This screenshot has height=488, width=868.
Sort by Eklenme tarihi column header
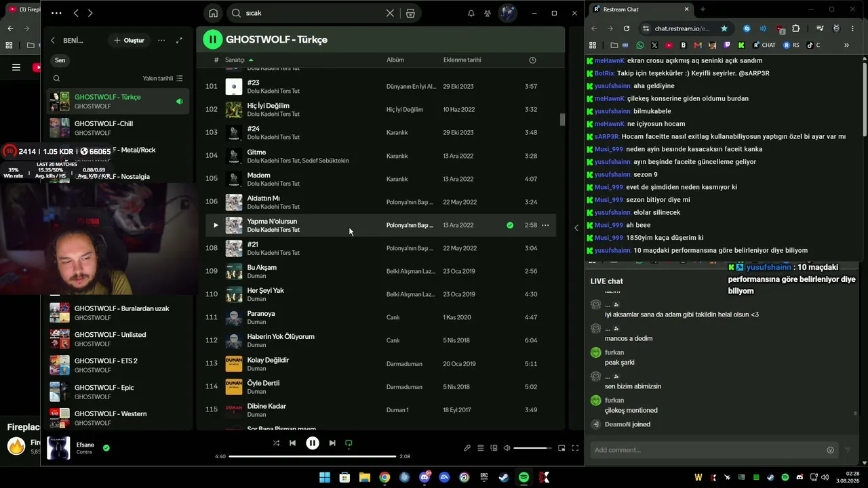coord(462,60)
